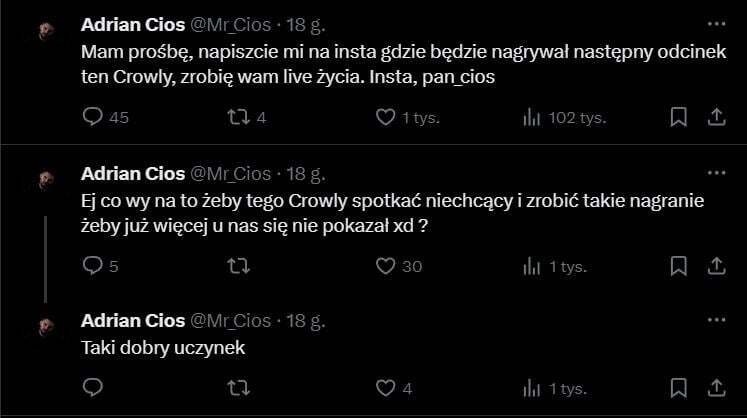Open Adrian Cios profile from first tweet name
The image size is (747, 418).
(x=132, y=23)
